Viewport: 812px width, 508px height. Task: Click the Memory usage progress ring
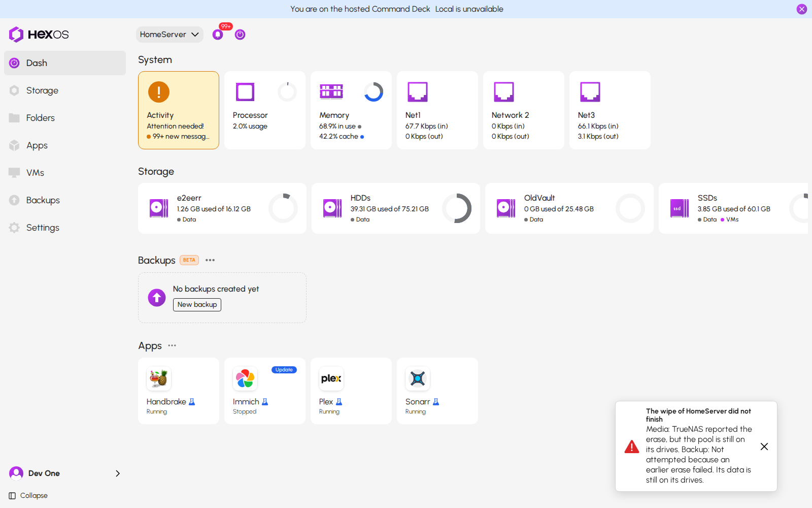coord(374,92)
